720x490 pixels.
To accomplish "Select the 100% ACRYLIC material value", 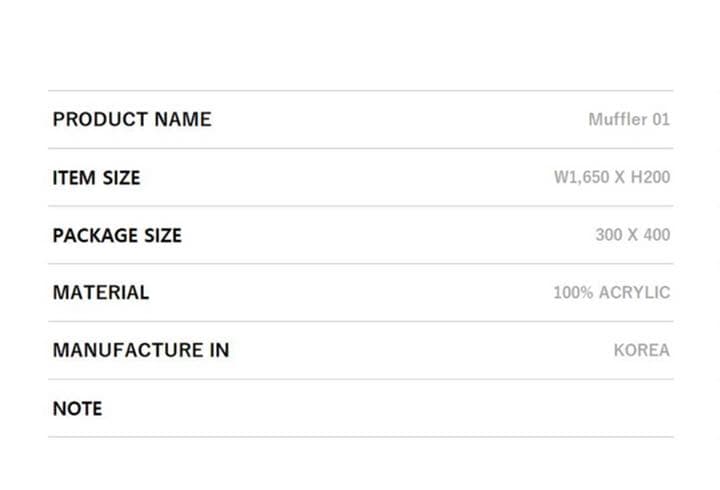I will (x=611, y=294).
